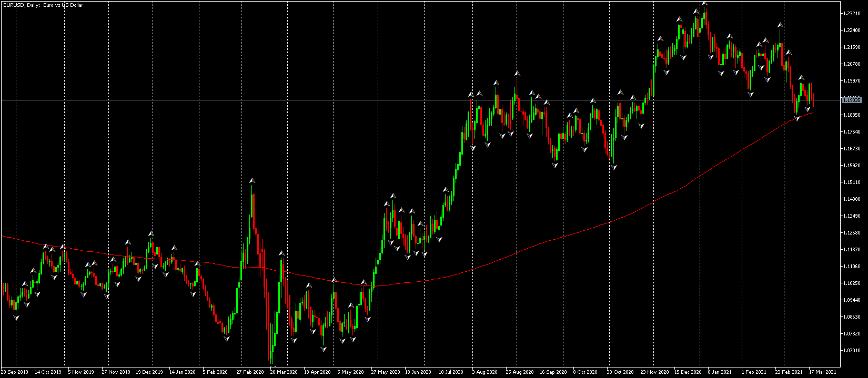Viewport: 868px width, 378px height.
Task: Click the 27 Feb 2020 date label
Action: [250, 372]
